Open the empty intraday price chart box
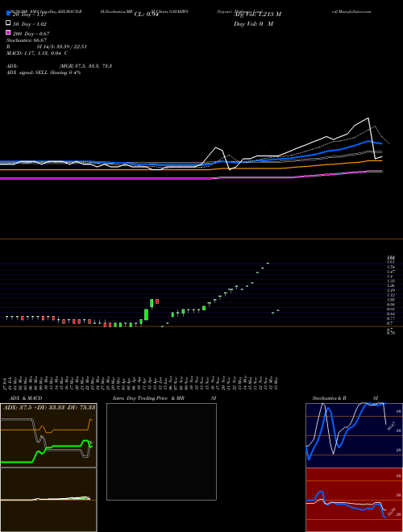This screenshot has height=532, width=403. click(x=161, y=451)
